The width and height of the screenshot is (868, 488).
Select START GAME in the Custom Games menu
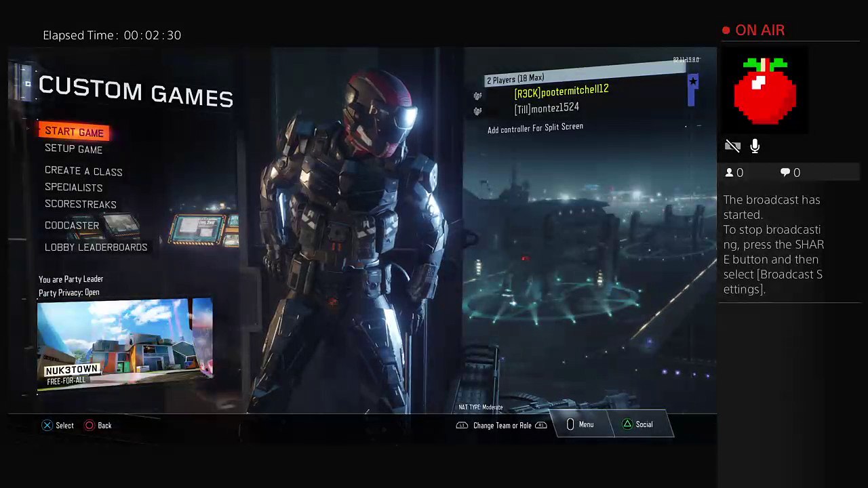[74, 132]
